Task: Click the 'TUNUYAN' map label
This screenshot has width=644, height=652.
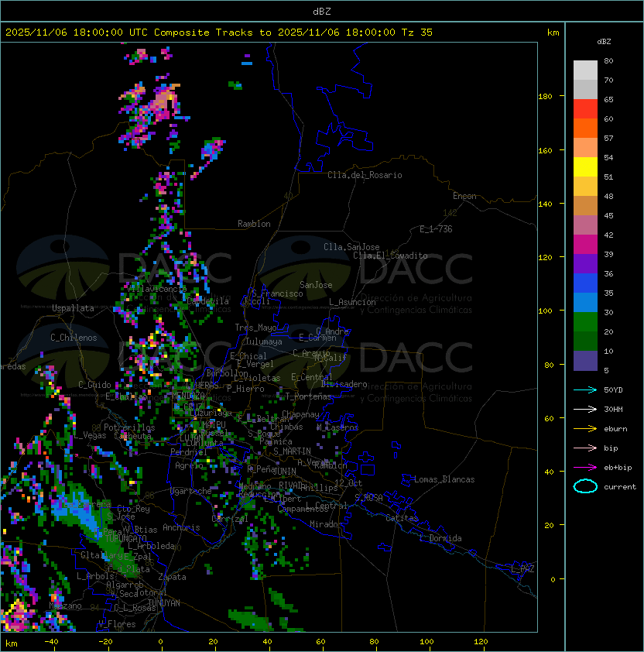Action: click(x=164, y=603)
